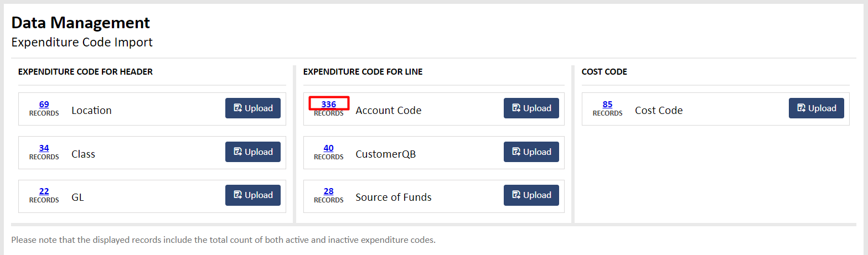Click the Expenditure Code for Header heading
The image size is (868, 255).
pos(85,72)
